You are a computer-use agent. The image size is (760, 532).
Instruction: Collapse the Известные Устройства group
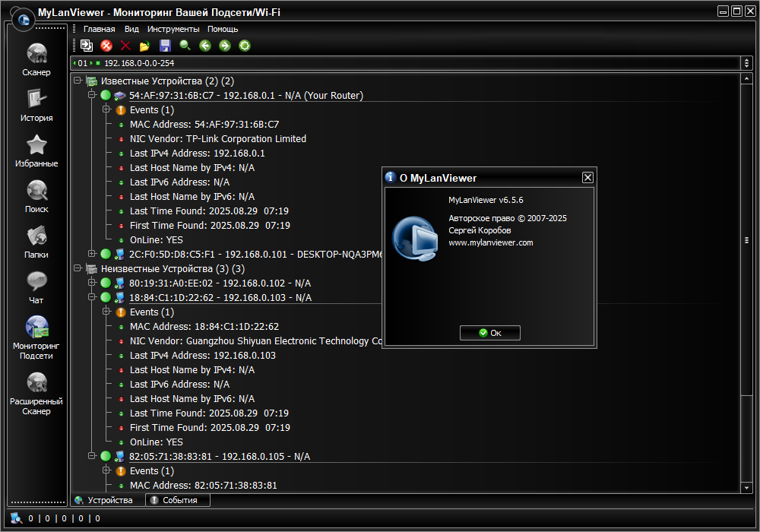(x=78, y=81)
